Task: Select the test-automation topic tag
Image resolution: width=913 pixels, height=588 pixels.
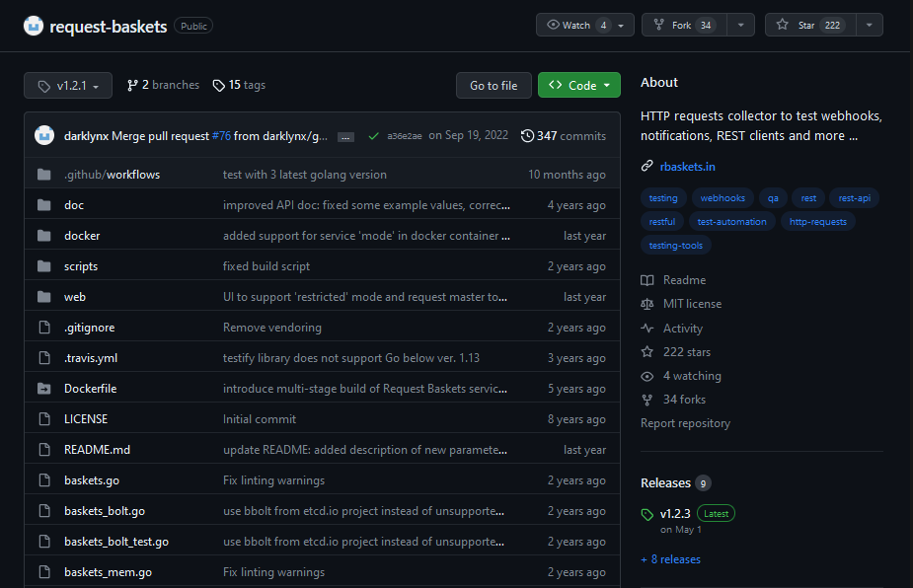Action: (x=732, y=222)
